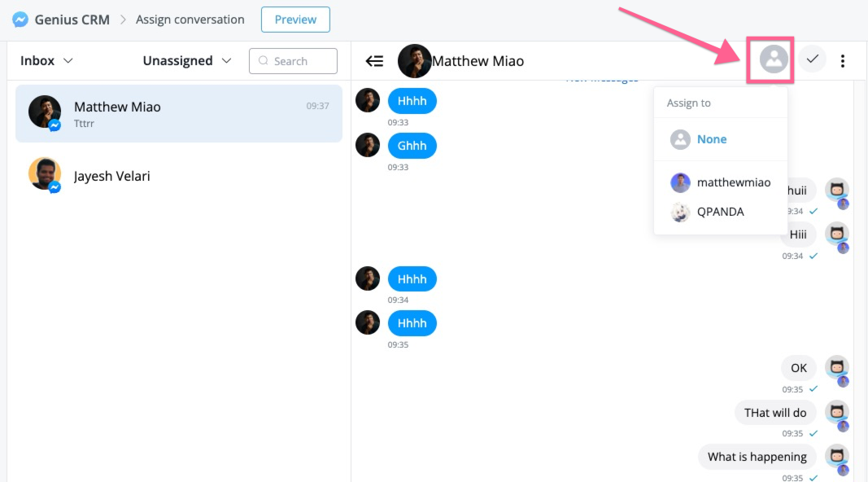Click the search magnifier icon

(264, 61)
